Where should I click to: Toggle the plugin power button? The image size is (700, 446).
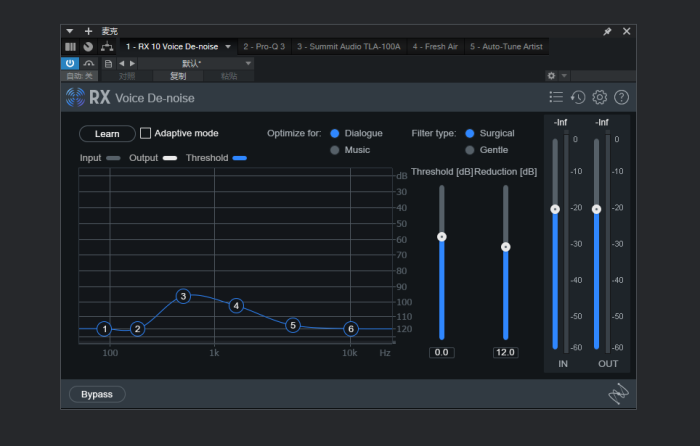(71, 63)
